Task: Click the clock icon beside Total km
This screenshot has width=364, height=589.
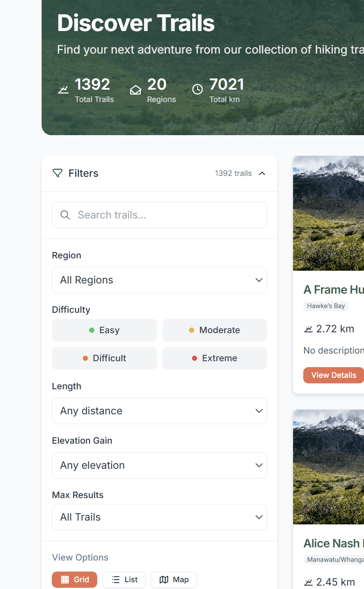Action: point(198,90)
